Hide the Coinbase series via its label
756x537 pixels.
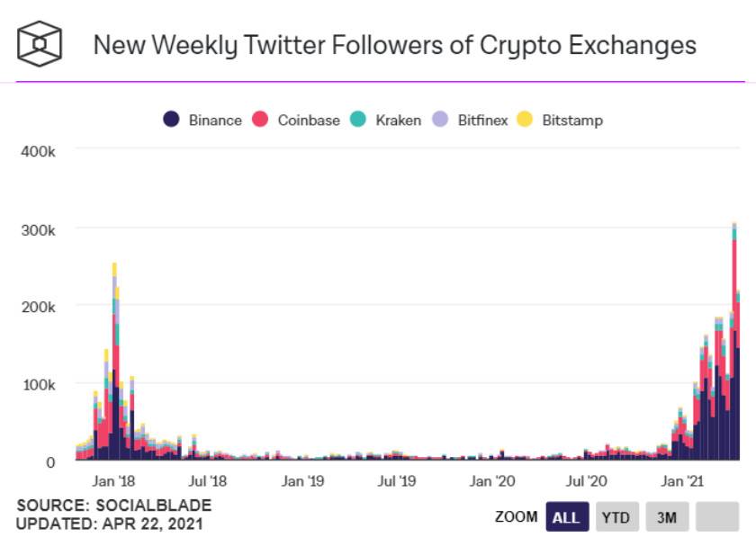click(309, 120)
